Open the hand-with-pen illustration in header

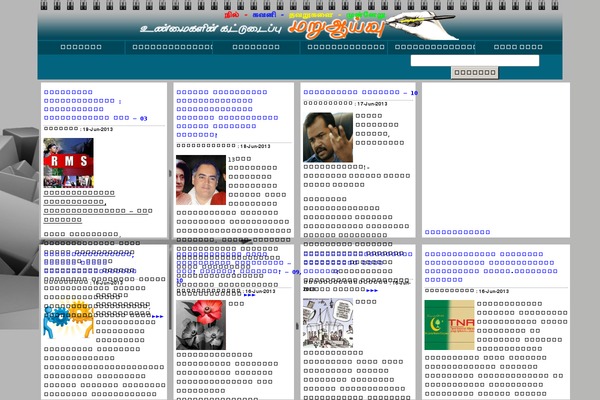[421, 25]
